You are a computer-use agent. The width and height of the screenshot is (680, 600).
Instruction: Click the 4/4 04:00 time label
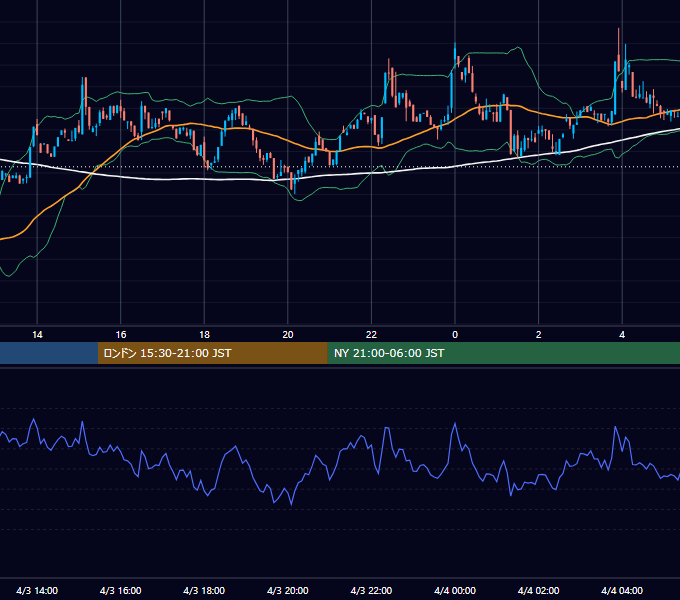[x=622, y=590]
